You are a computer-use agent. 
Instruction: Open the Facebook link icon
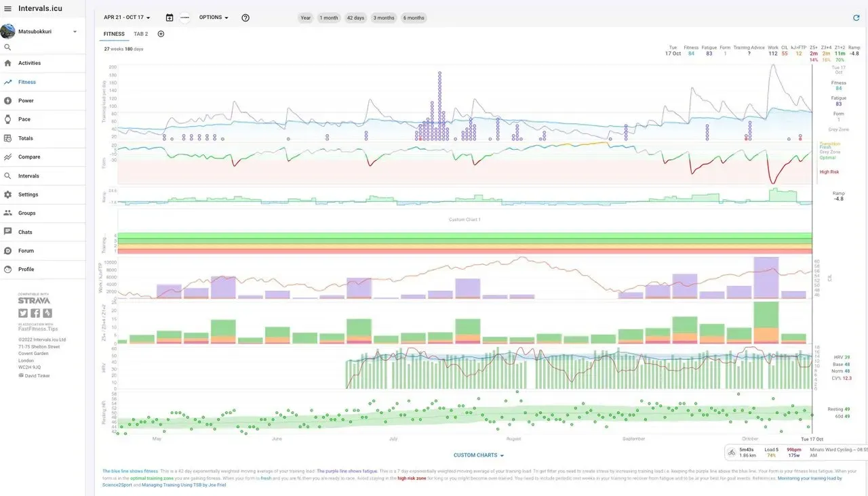(35, 313)
